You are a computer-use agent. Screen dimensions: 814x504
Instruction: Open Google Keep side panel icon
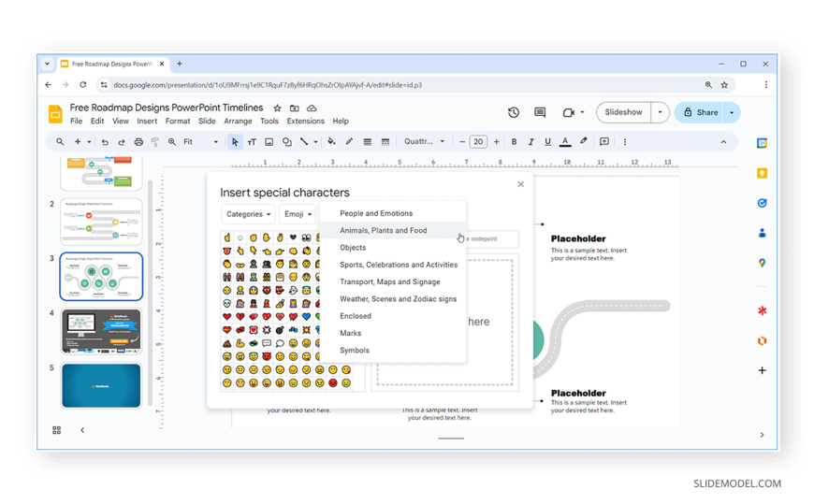762,173
